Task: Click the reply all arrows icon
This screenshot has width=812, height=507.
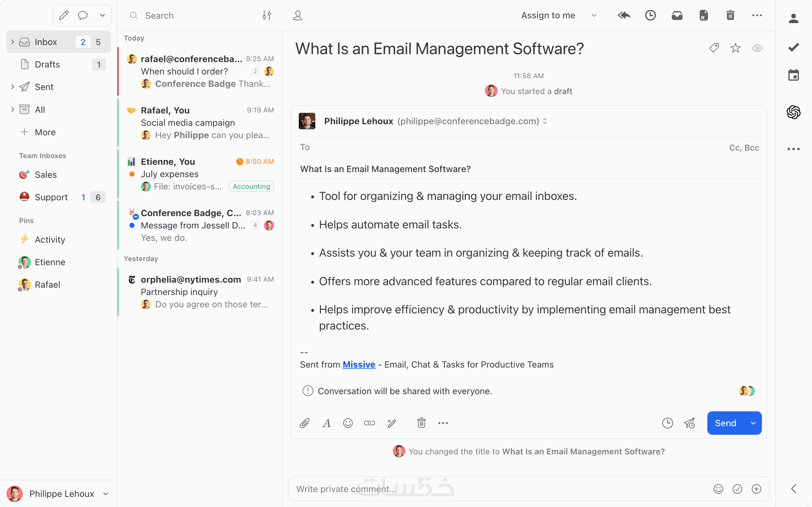Action: coord(624,16)
